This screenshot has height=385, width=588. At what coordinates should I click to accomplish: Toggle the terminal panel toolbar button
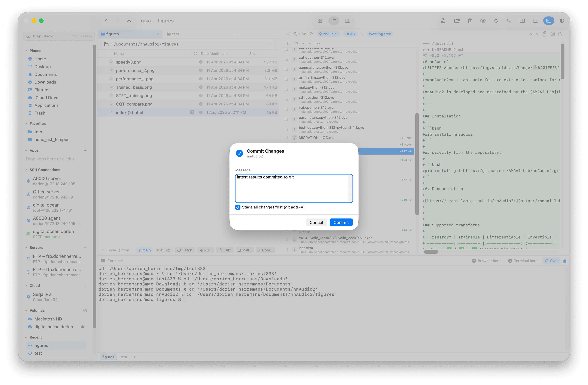(x=549, y=21)
